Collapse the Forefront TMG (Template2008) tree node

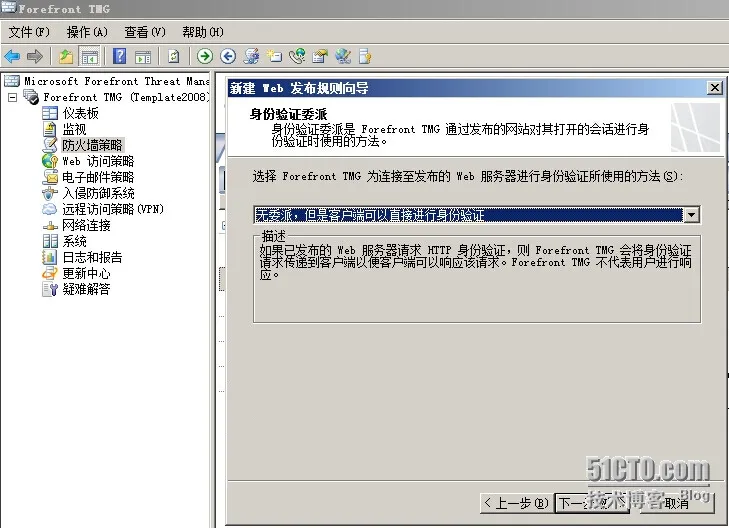point(13,97)
